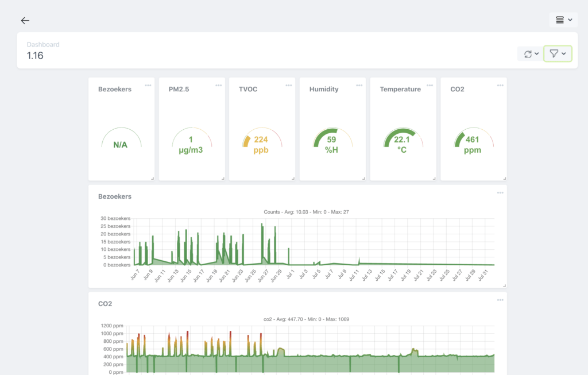Click the Jul 1 date axis label
The height and width of the screenshot is (375, 588).
[290, 274]
